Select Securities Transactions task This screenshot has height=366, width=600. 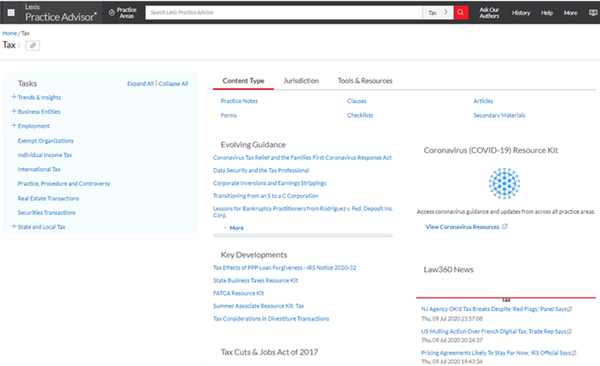(x=47, y=212)
